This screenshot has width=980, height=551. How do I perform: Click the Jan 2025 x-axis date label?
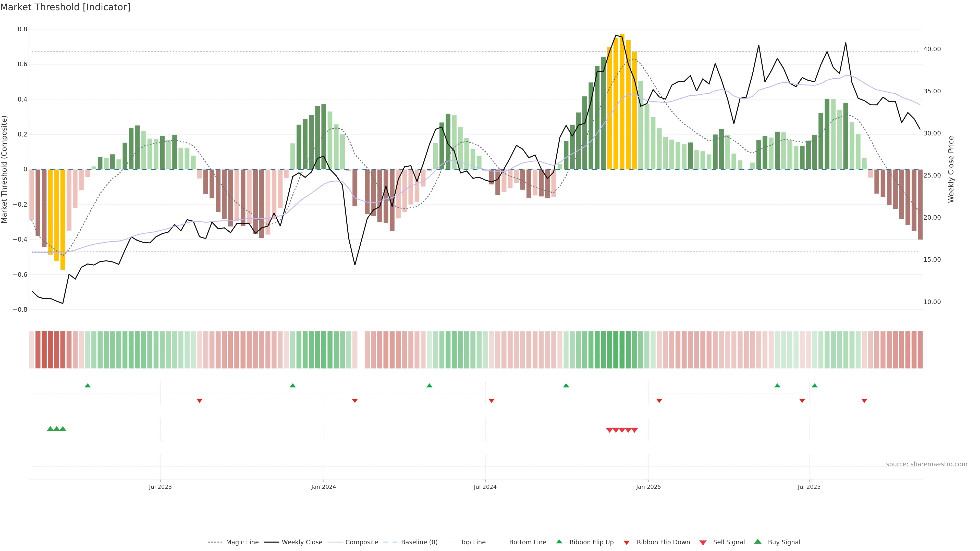pos(648,487)
